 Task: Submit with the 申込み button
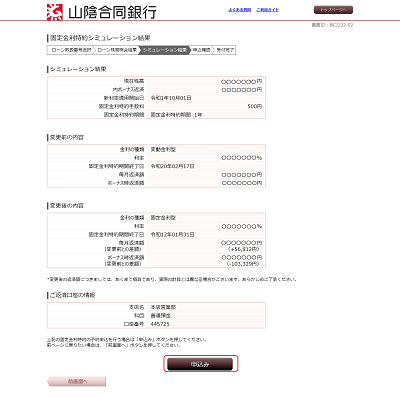tap(200, 364)
